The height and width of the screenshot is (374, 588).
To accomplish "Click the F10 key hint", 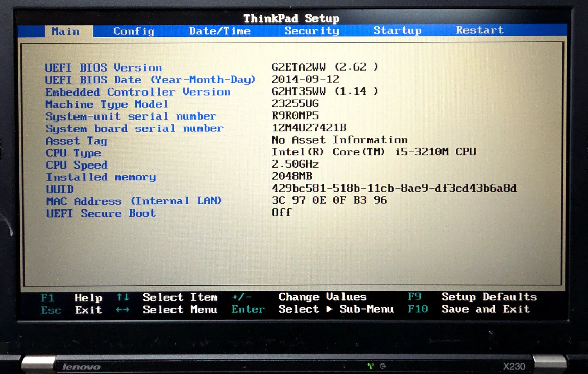I will tap(418, 309).
